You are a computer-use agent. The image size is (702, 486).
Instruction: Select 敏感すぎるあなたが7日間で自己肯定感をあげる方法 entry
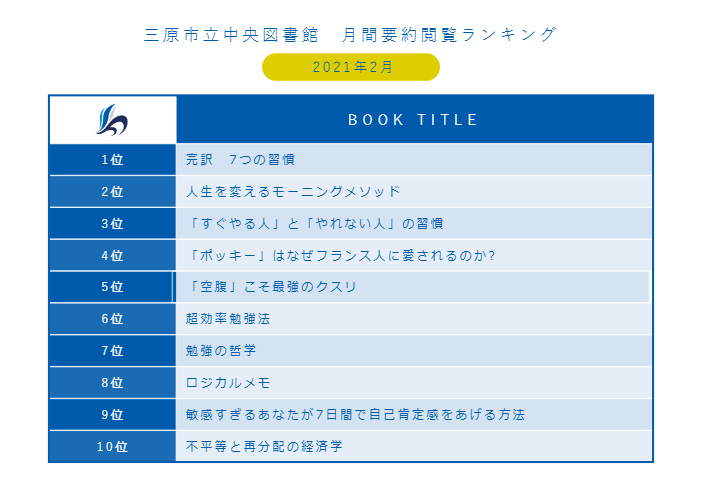coord(355,414)
